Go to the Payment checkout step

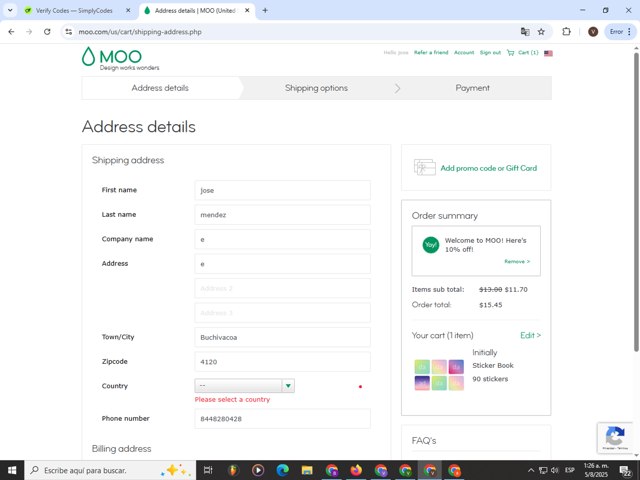[x=472, y=88]
